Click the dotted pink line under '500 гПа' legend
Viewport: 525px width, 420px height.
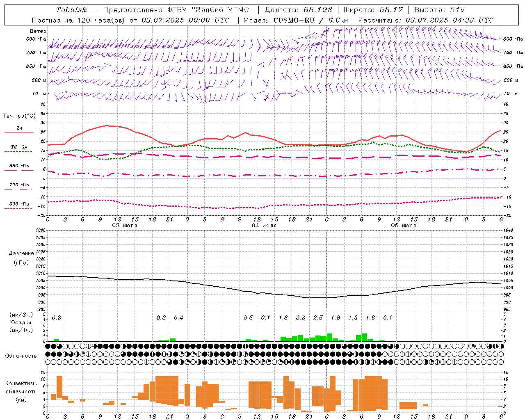(18, 208)
